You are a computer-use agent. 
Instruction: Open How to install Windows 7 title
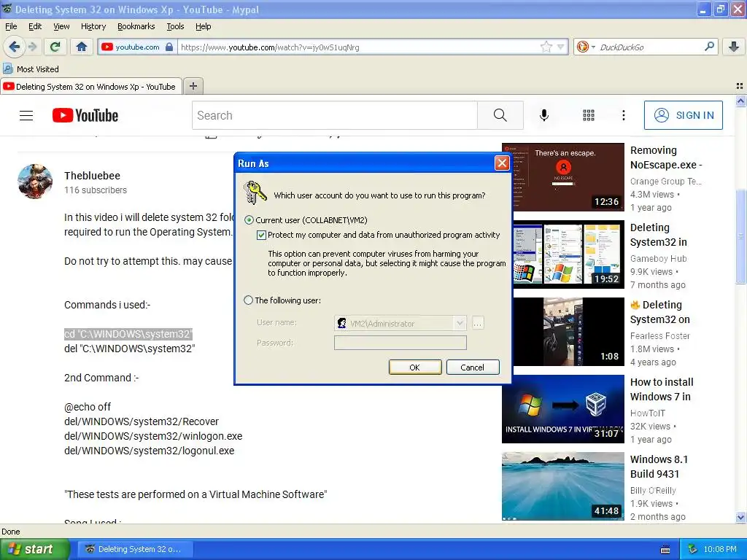click(662, 389)
